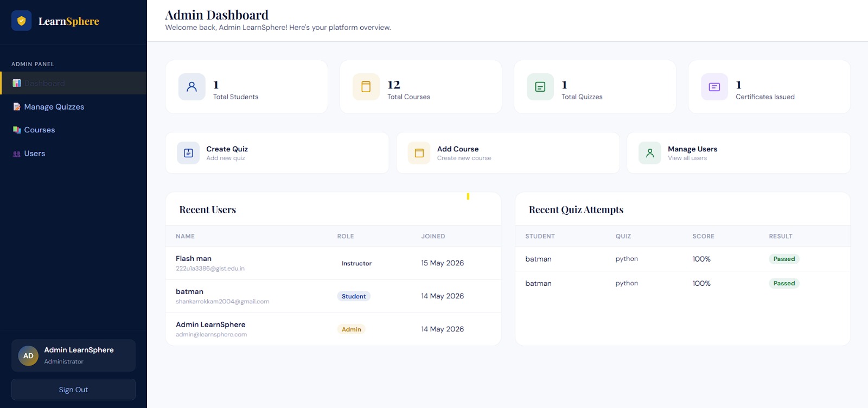Click the 15 May 2026 date
The width and height of the screenshot is (868, 408).
[x=443, y=263]
